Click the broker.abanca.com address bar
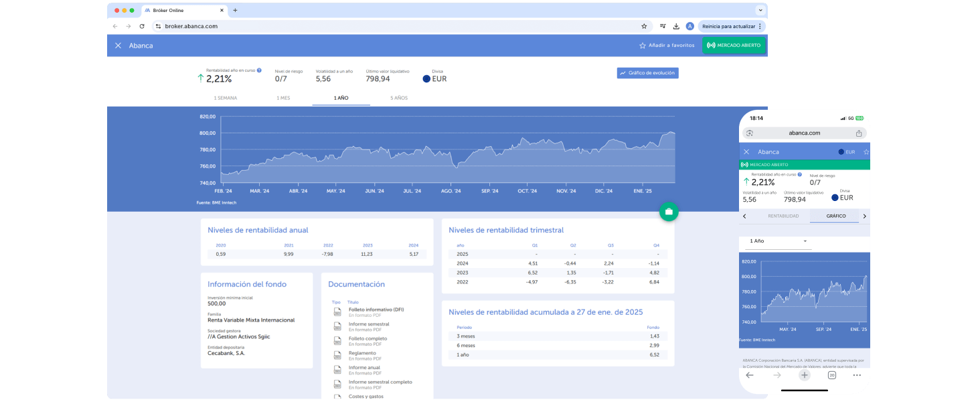980x402 pixels. [x=402, y=26]
